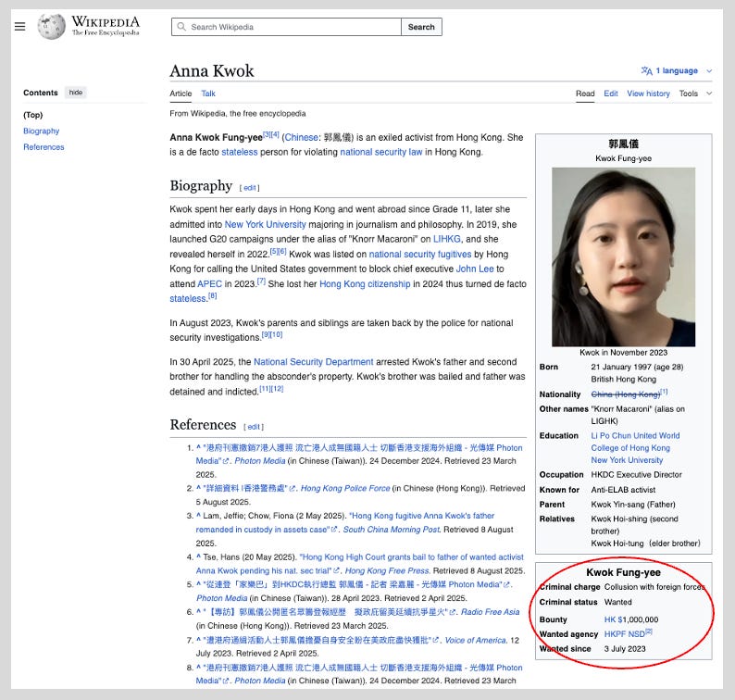The width and height of the screenshot is (735, 700).
Task: Open the hamburger main menu icon
Action: click(x=19, y=26)
